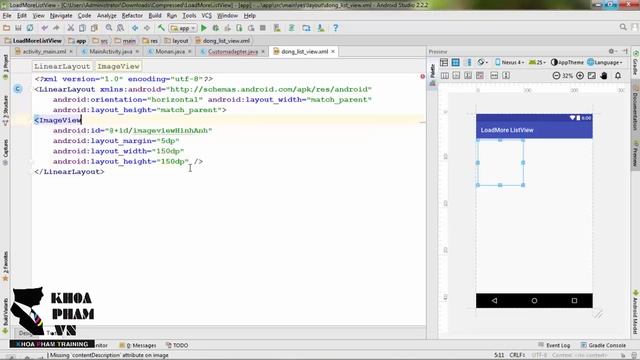Open the AppTheme selector
The width and height of the screenshot is (640, 360).
[x=567, y=62]
